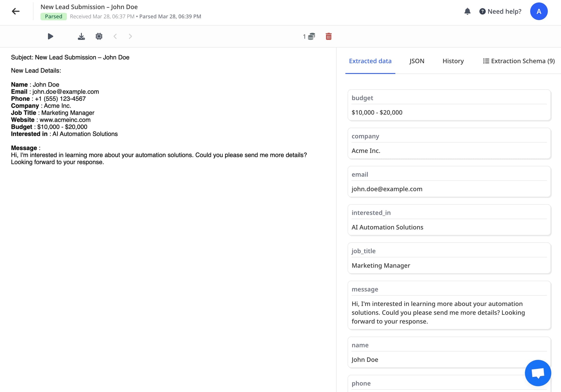
Task: Switch to the JSON tab
Action: click(x=417, y=61)
